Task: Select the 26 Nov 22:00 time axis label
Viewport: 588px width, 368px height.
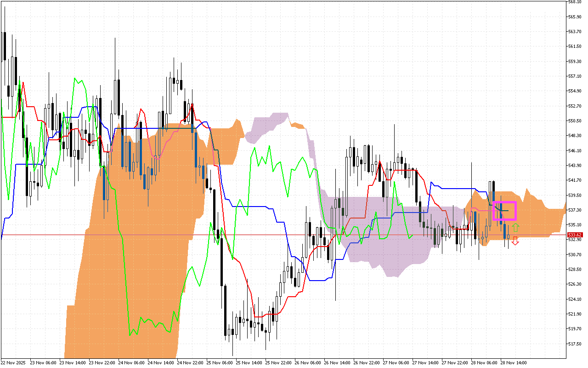Action: point(367,363)
